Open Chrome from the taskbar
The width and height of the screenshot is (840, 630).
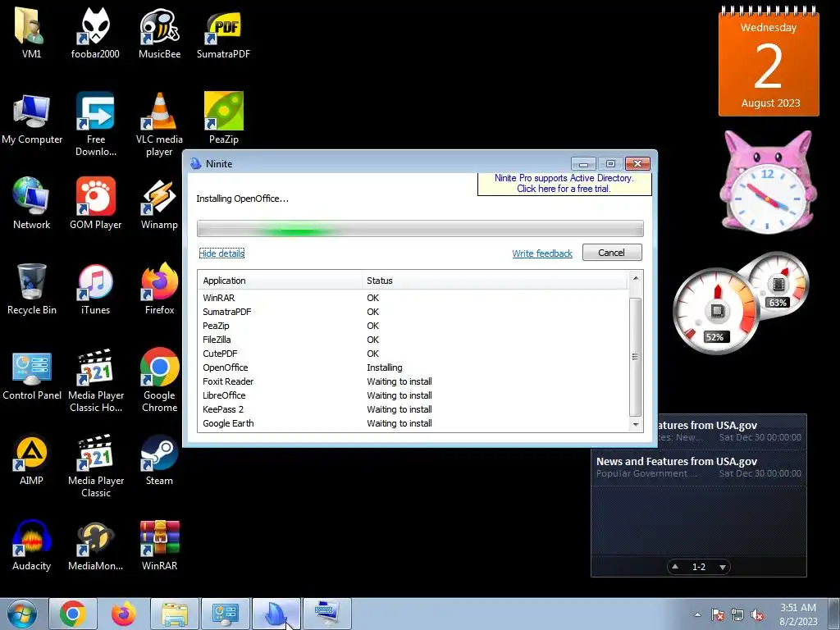pyautogui.click(x=73, y=614)
